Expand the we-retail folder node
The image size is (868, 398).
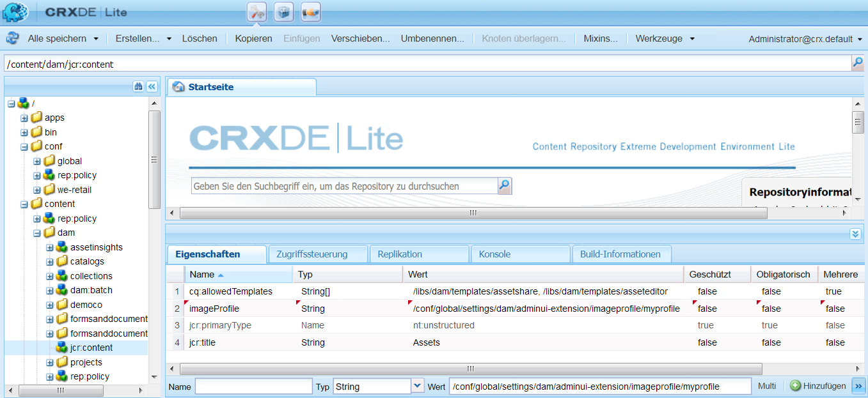coord(37,190)
